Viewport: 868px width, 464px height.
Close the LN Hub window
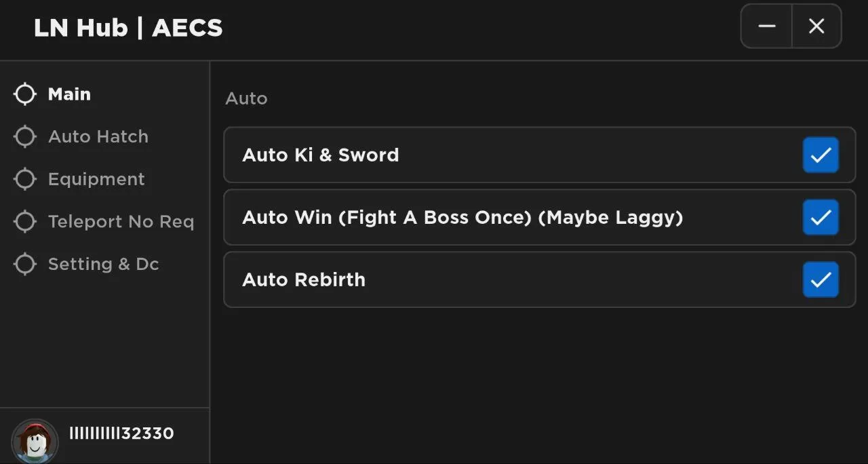[816, 26]
